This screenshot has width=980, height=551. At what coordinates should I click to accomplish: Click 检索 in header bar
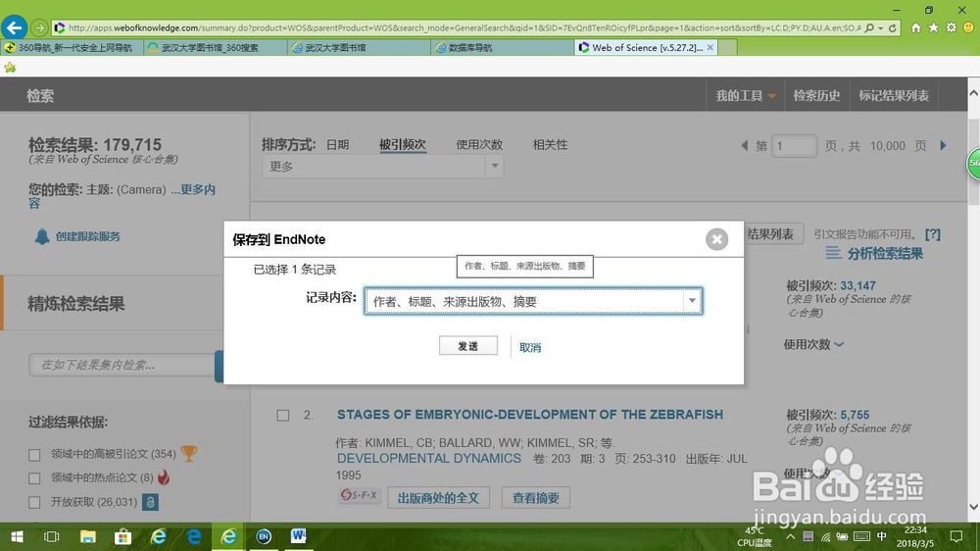coord(40,96)
